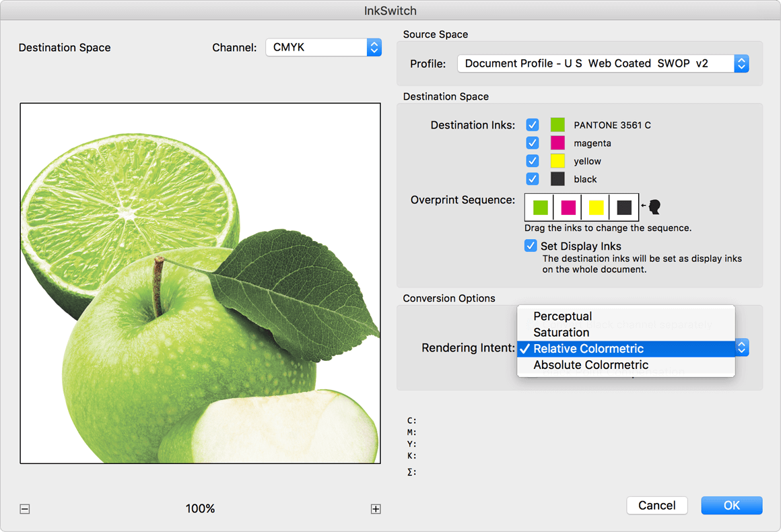Toggle the Set Display Inks checkbox
The width and height of the screenshot is (781, 532).
(531, 246)
